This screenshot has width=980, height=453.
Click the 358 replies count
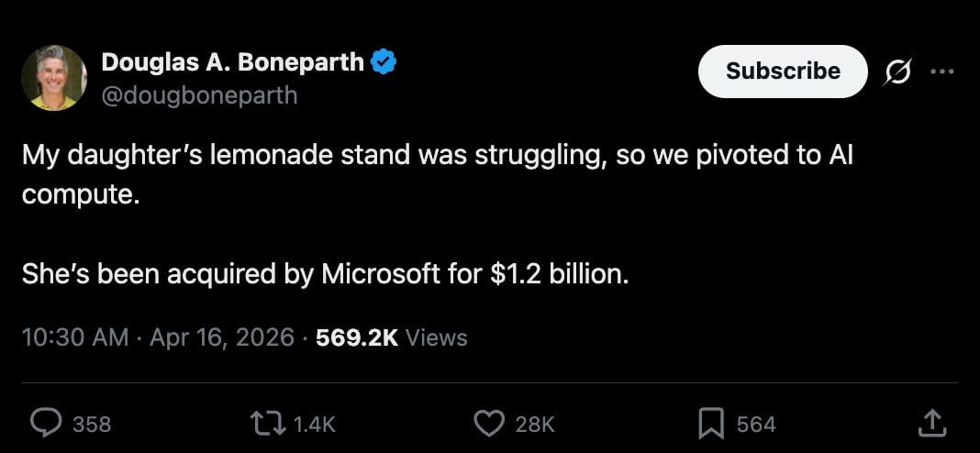coord(92,424)
